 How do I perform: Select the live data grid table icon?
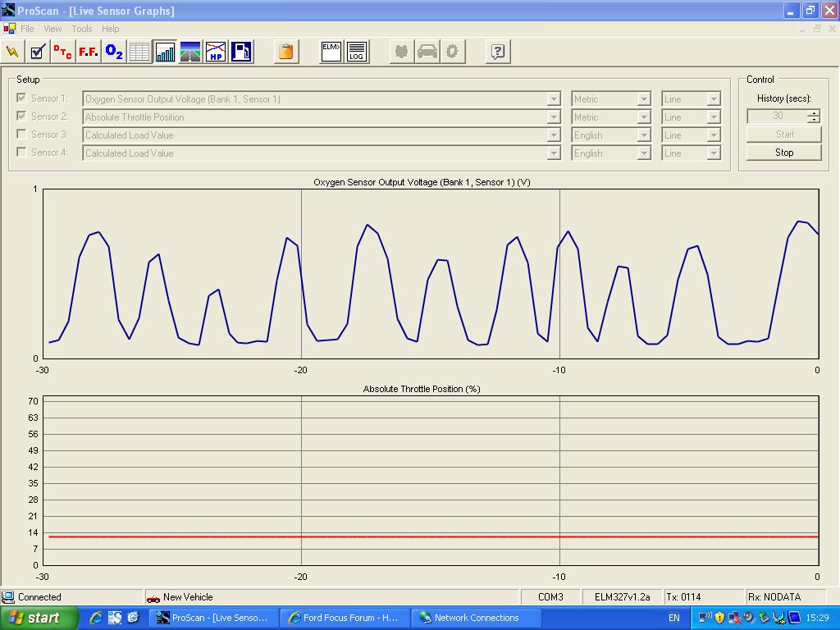coord(139,52)
